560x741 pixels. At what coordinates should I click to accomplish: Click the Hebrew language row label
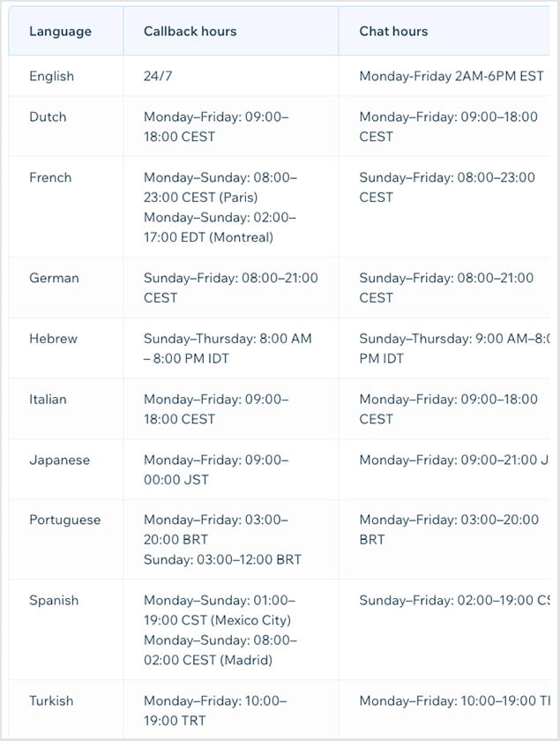point(53,340)
